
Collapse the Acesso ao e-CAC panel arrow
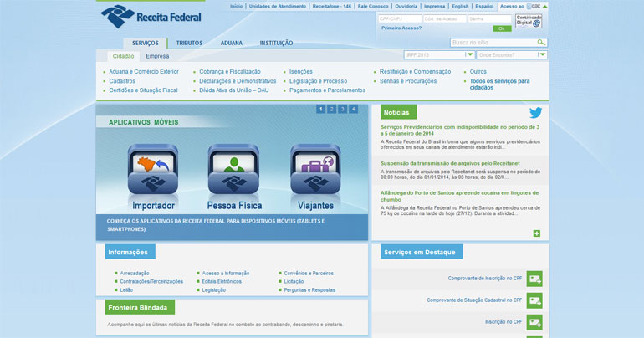pyautogui.click(x=545, y=6)
